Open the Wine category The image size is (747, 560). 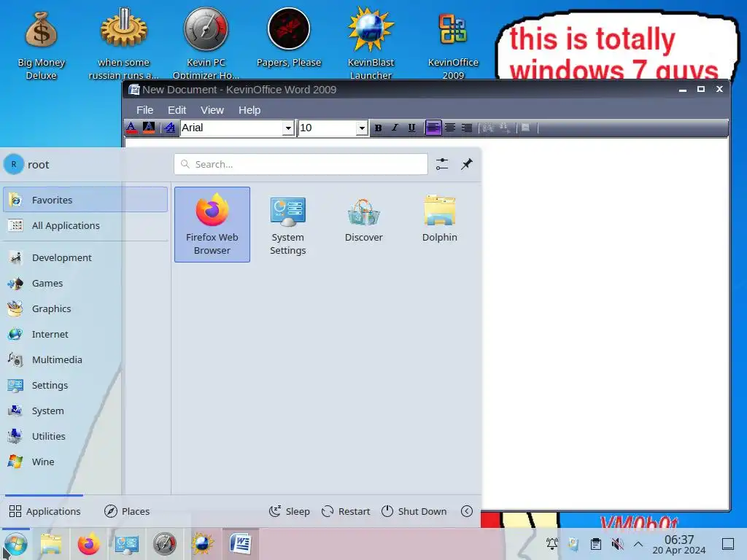(x=85, y=462)
